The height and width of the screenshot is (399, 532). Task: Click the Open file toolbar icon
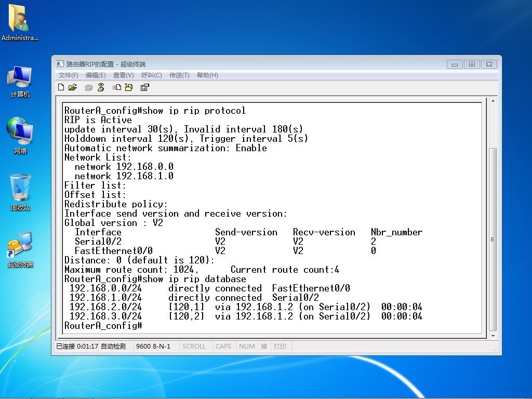tap(73, 87)
